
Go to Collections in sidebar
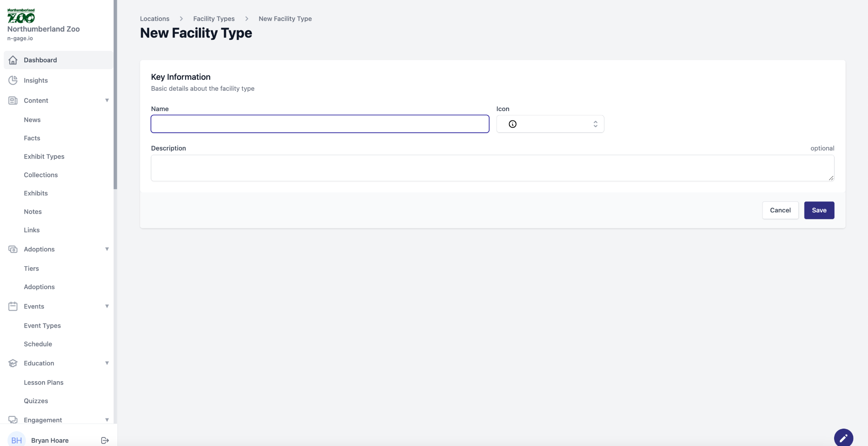(x=41, y=175)
